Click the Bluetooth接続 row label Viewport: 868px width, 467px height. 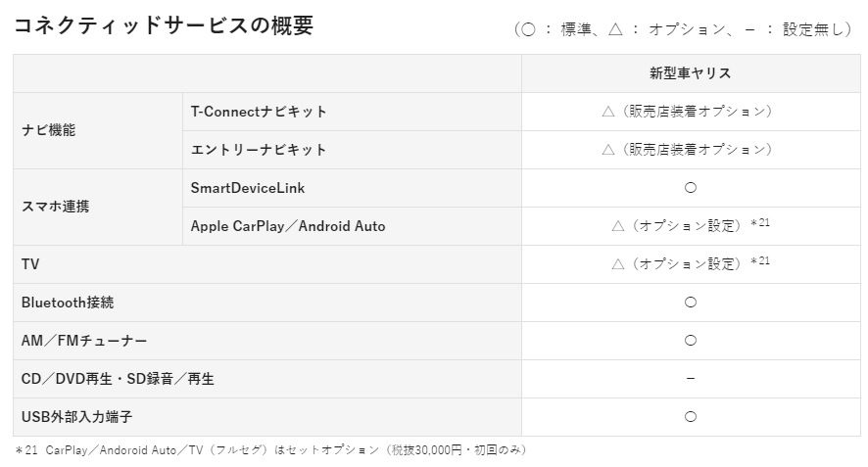pos(68,303)
